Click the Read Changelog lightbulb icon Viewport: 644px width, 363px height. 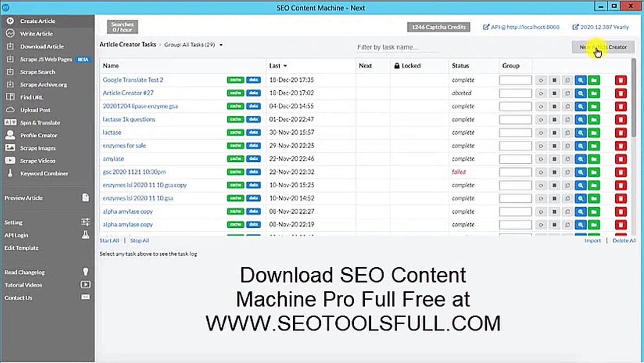86,272
